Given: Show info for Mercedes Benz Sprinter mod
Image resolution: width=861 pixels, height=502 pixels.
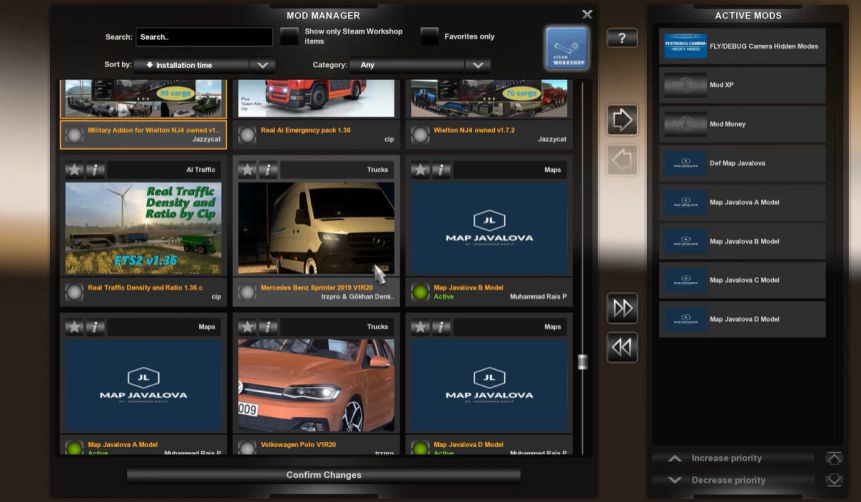Looking at the screenshot, I should point(269,170).
